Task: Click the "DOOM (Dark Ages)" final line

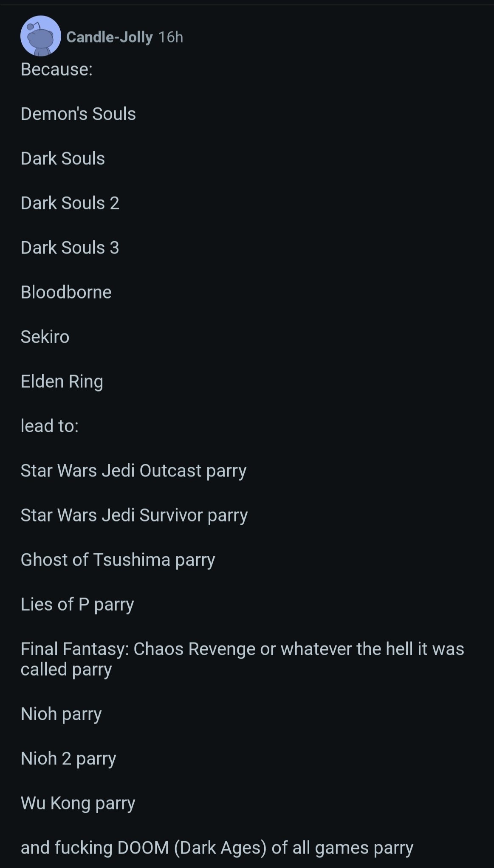Action: (x=217, y=848)
